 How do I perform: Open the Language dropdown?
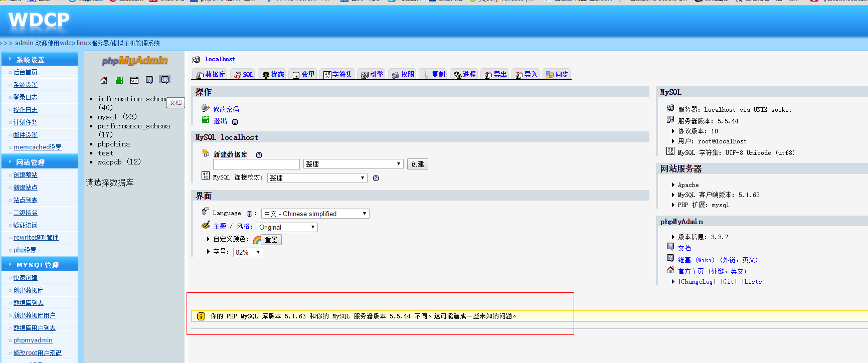315,214
